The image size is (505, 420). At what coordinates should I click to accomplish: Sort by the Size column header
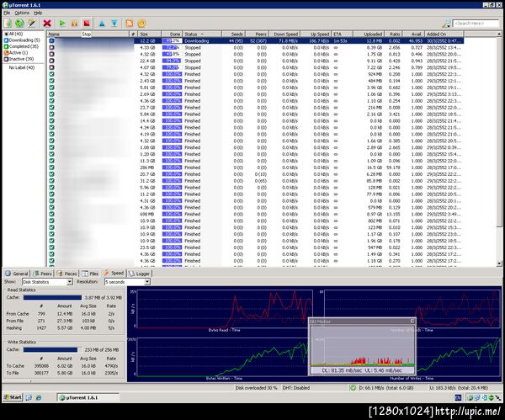coord(150,34)
